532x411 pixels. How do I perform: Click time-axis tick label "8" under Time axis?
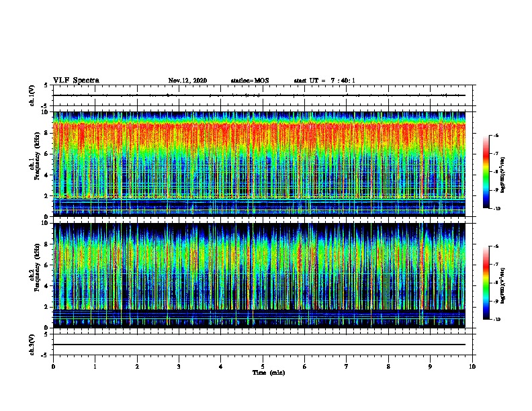[388, 367]
